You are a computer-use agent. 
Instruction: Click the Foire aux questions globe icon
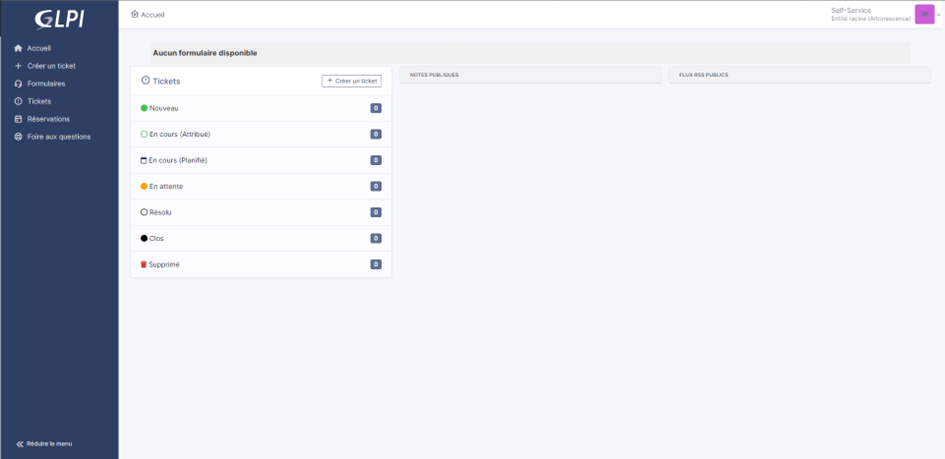[18, 137]
